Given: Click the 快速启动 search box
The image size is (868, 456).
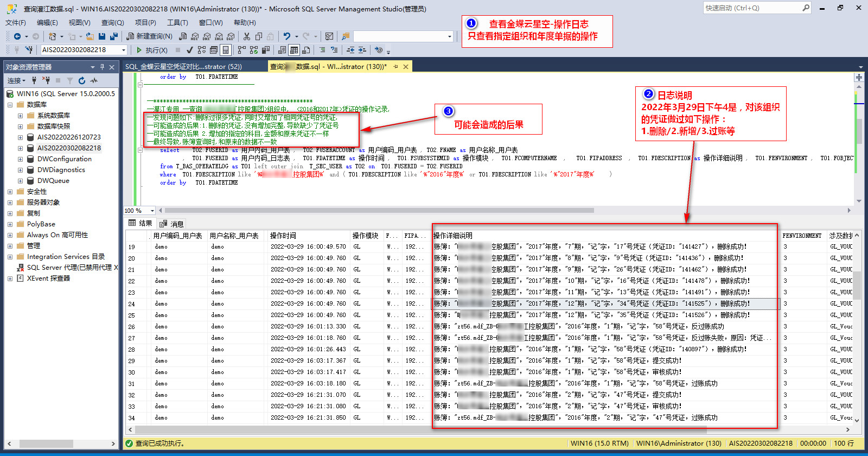Looking at the screenshot, I should click(x=751, y=8).
